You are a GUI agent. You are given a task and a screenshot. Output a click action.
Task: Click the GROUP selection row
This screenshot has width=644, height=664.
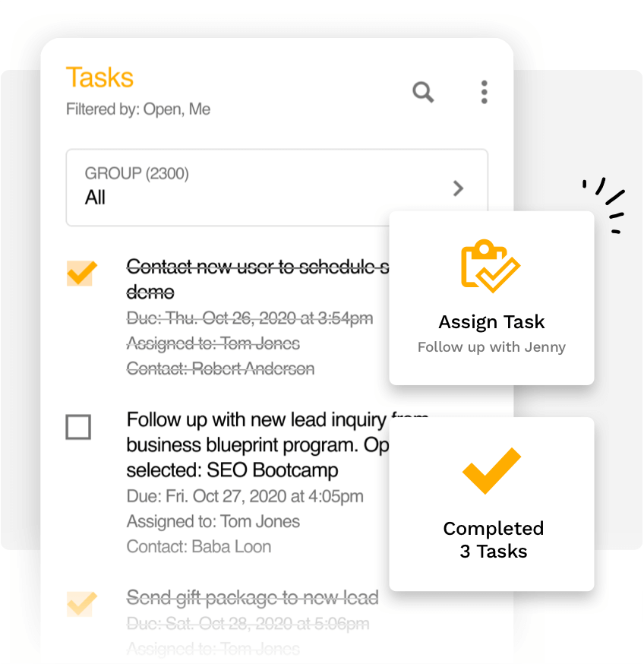tap(277, 188)
